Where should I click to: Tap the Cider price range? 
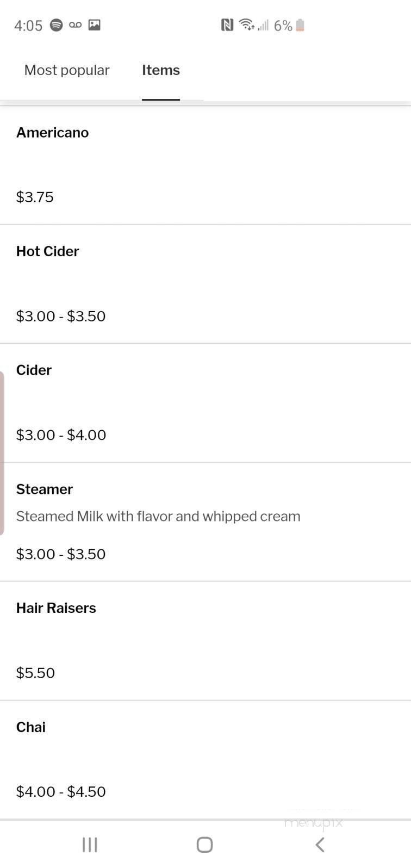pyautogui.click(x=61, y=435)
